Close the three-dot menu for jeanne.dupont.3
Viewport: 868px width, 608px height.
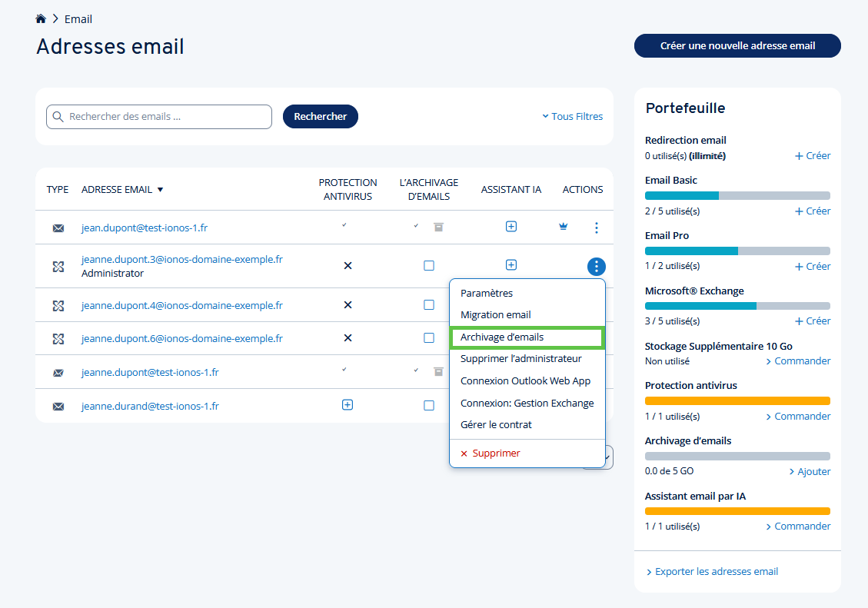(x=596, y=267)
